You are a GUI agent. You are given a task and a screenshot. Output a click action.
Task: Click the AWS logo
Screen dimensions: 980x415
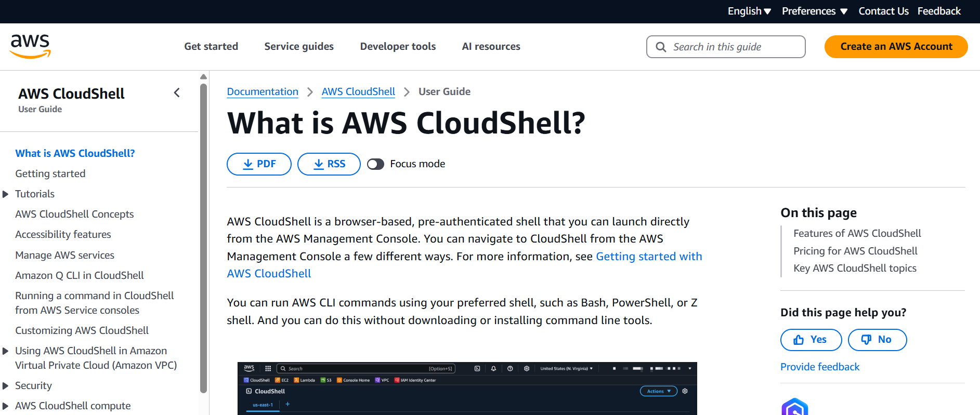pos(31,46)
